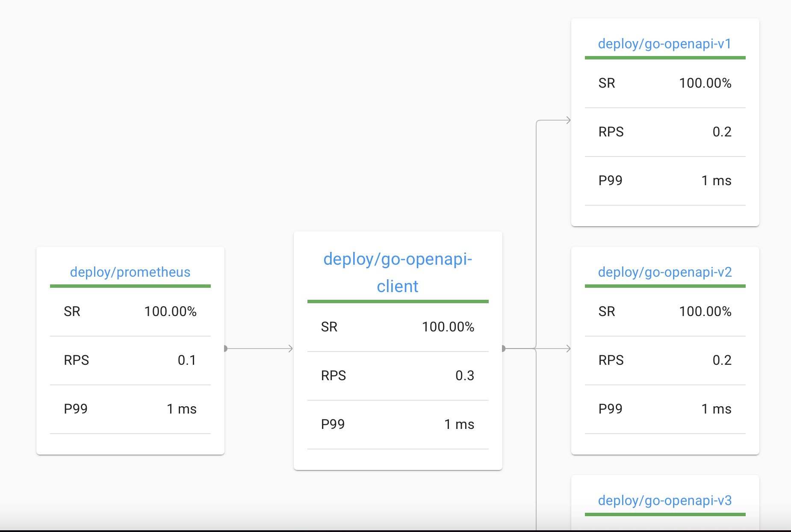This screenshot has height=532, width=791.
Task: Click SR 100.00% value in prometheus card
Action: tap(170, 311)
